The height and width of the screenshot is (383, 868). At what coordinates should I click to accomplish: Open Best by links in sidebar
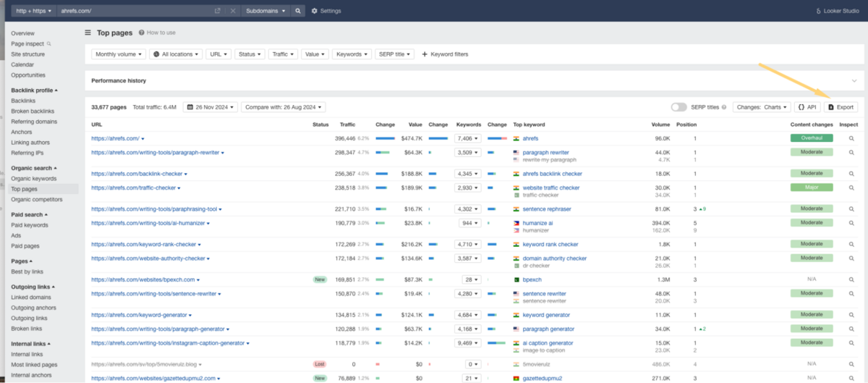(x=27, y=271)
